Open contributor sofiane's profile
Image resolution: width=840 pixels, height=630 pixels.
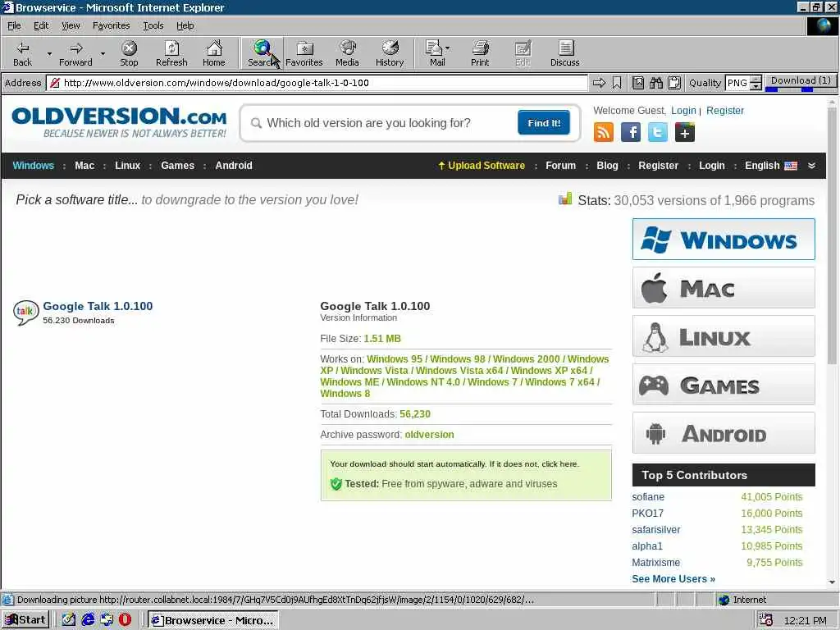pyautogui.click(x=648, y=496)
